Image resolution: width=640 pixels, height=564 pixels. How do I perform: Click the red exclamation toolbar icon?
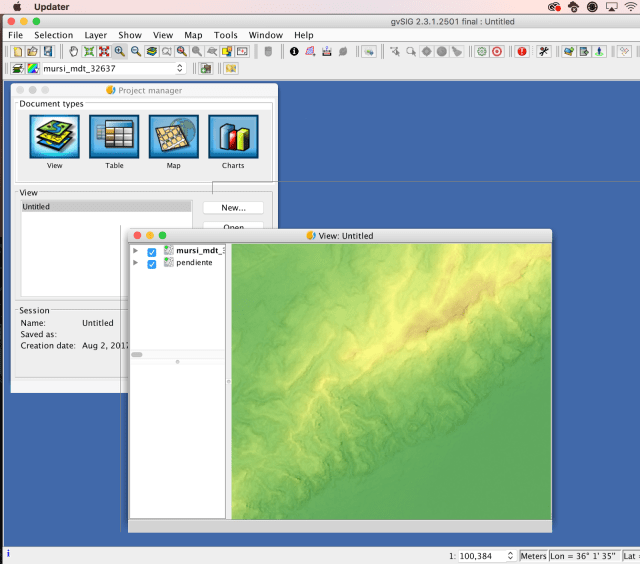point(522,51)
